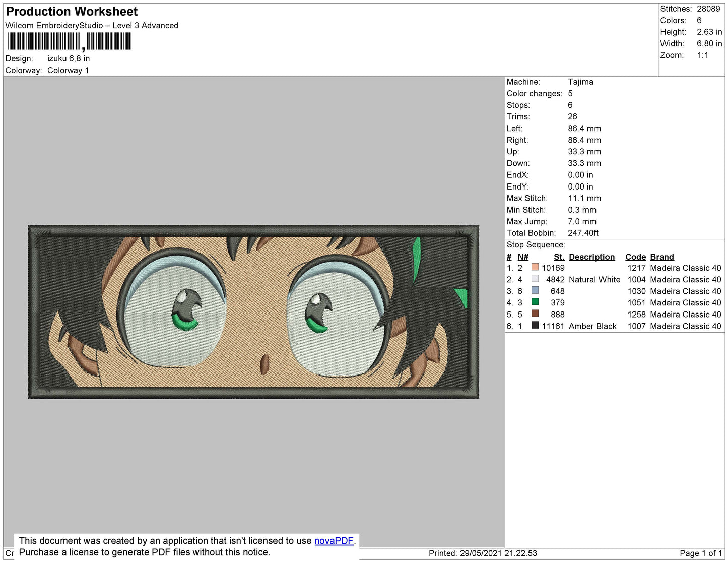The width and height of the screenshot is (728, 563).
Task: Click the Min Stitch value '0.3 mm'
Action: click(582, 210)
